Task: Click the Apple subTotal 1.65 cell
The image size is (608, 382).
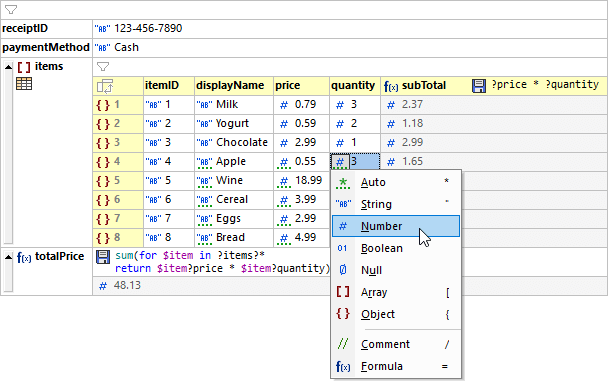Action: click(x=494, y=162)
